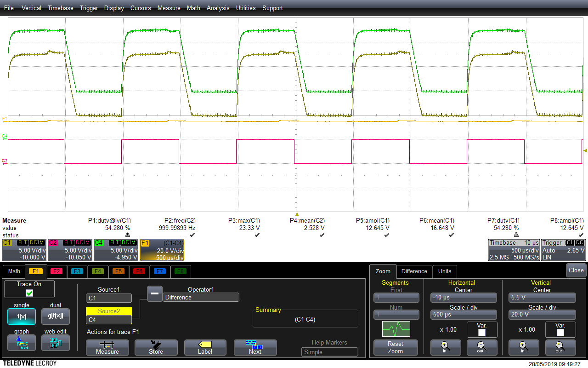Open the Source1 C1 selector
This screenshot has height=368, width=588.
click(x=109, y=298)
